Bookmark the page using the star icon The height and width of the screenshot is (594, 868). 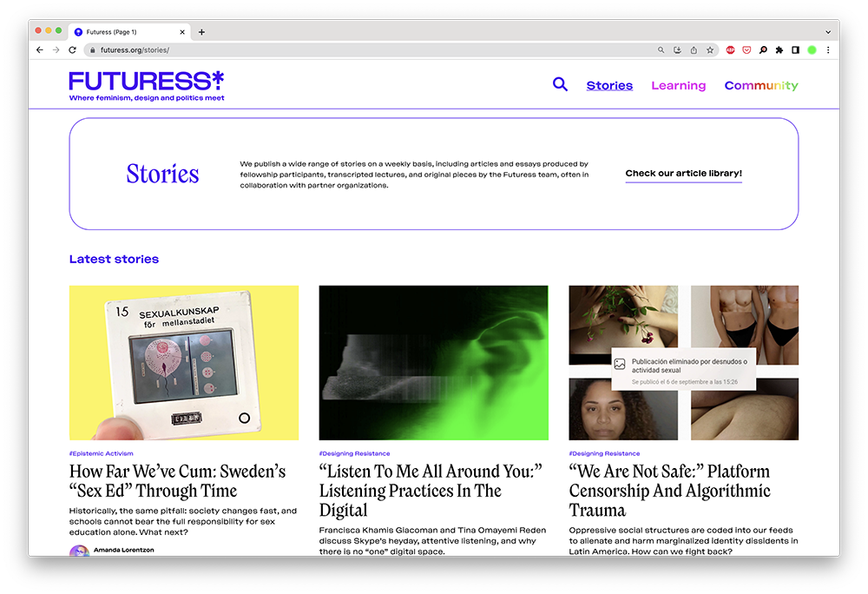710,49
